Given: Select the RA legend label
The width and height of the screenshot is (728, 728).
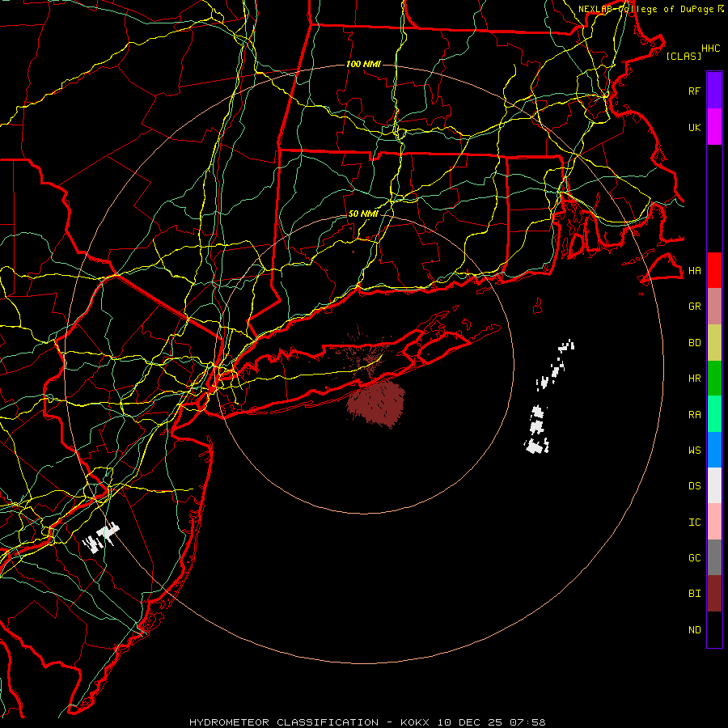Looking at the screenshot, I should pos(694,415).
